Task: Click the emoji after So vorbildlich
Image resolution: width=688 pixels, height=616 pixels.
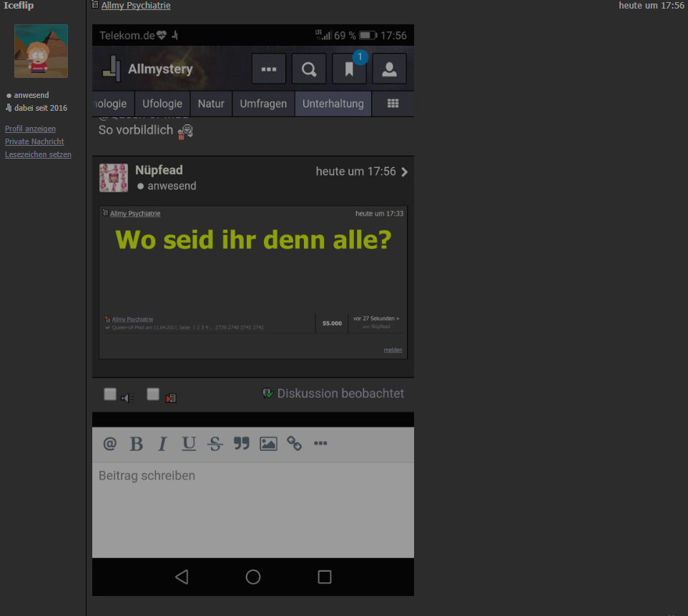Action: (185, 131)
